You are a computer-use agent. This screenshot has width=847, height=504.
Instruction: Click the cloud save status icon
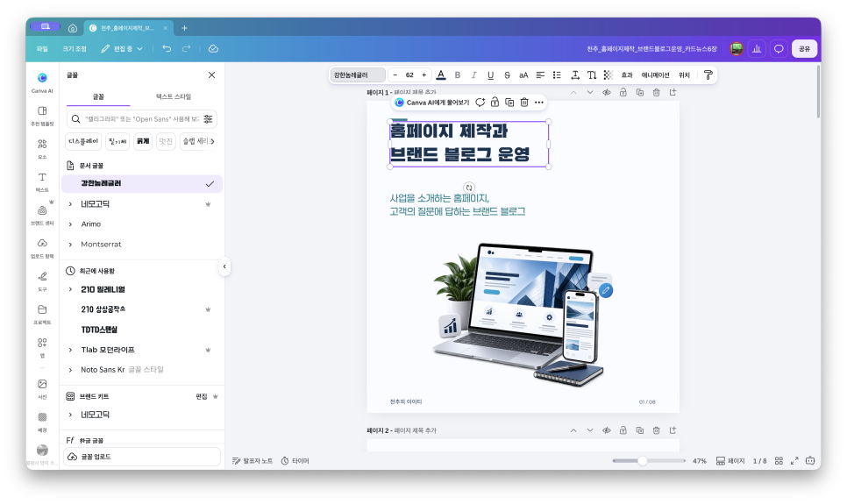213,48
